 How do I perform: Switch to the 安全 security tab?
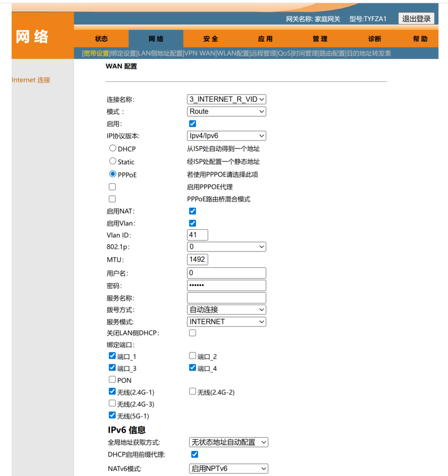(211, 39)
